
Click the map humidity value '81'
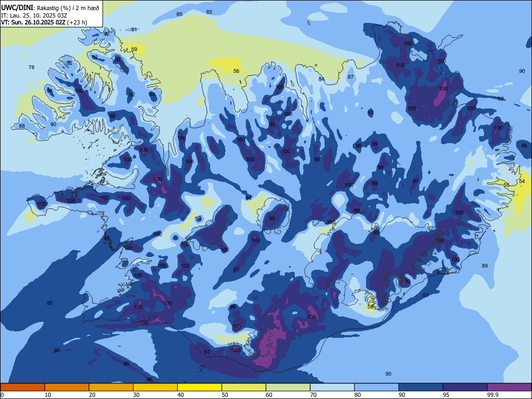tap(134, 29)
